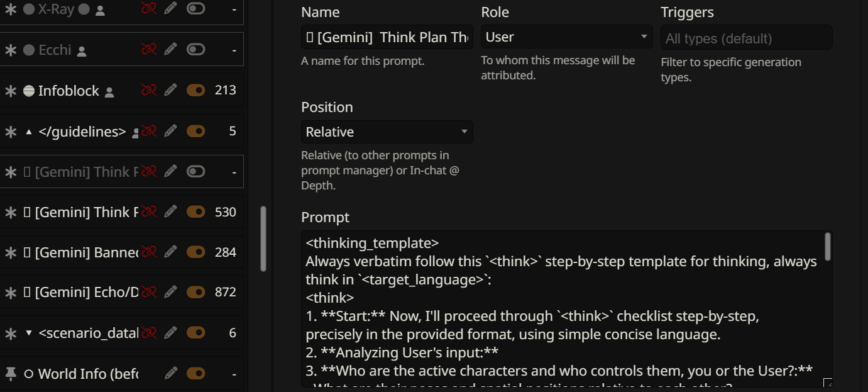Toggle off the [Gemini] Banned prompt

tap(196, 252)
